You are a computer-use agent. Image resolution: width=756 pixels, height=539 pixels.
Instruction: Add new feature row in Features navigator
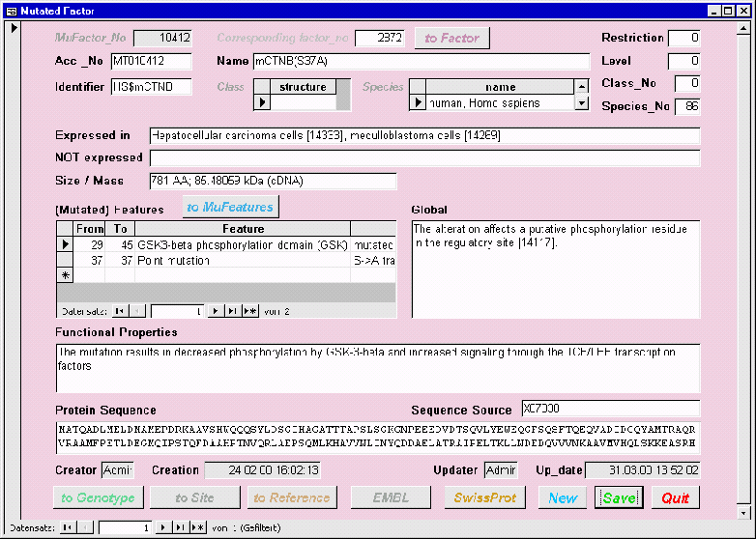tap(250, 311)
